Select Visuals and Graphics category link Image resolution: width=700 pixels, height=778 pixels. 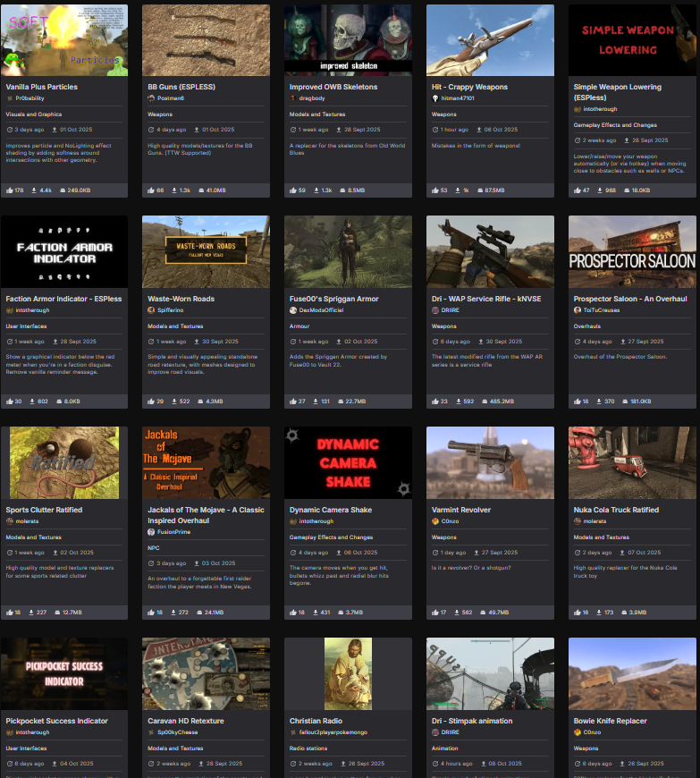pos(34,114)
